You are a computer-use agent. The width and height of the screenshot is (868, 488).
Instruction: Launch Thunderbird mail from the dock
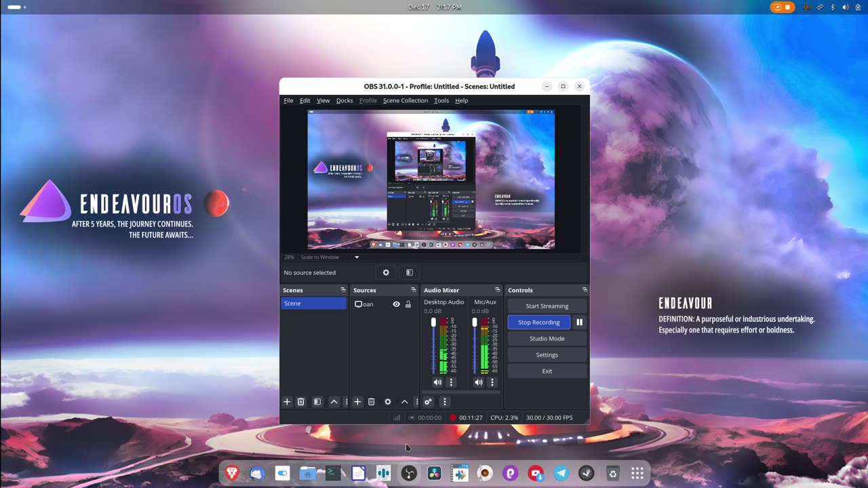(257, 473)
